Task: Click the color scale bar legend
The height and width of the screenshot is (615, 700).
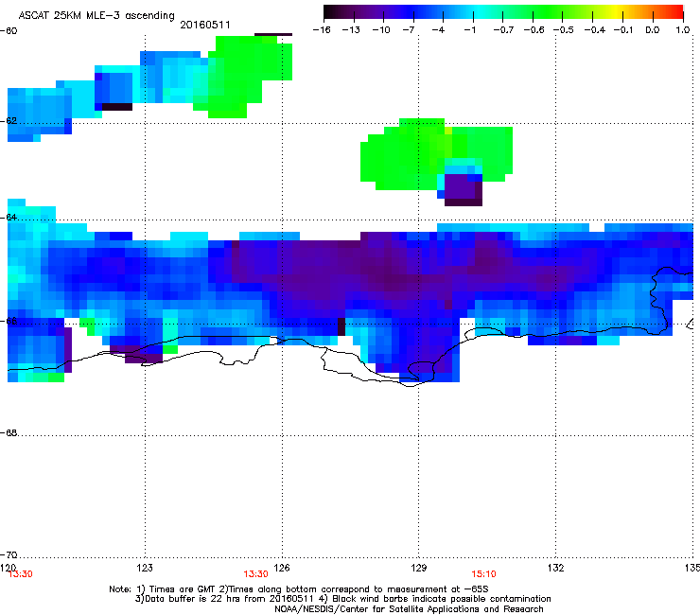Action: click(x=503, y=12)
